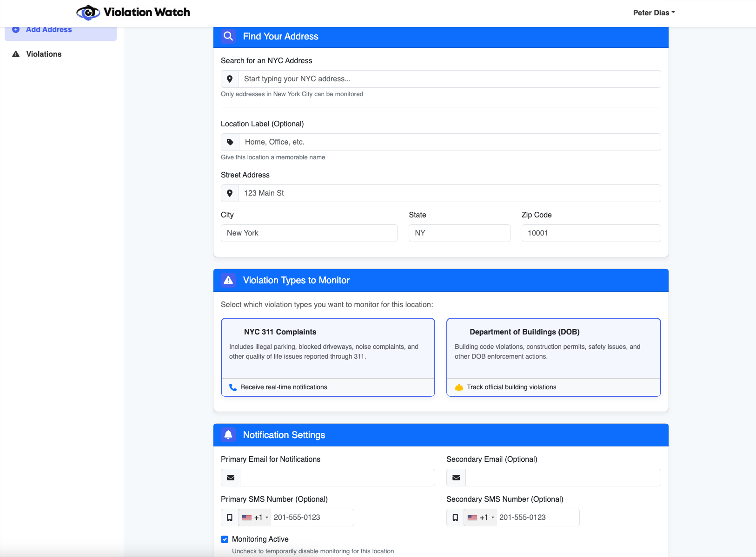Click inside the Zip Code field
This screenshot has width=756, height=557.
[591, 233]
